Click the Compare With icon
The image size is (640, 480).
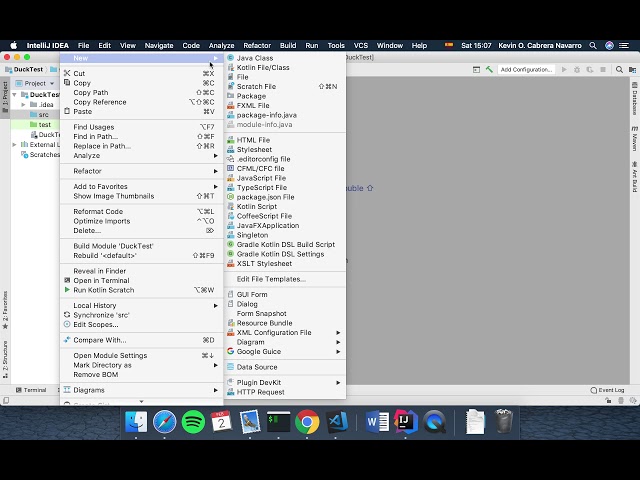click(67, 340)
